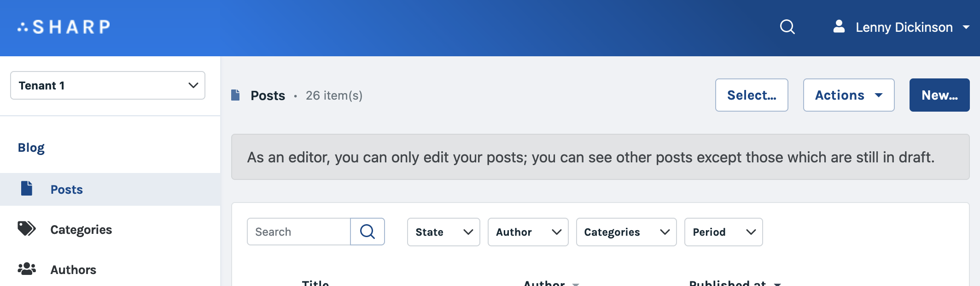The width and height of the screenshot is (980, 286).
Task: Go to Authors in sidebar
Action: coord(73,270)
